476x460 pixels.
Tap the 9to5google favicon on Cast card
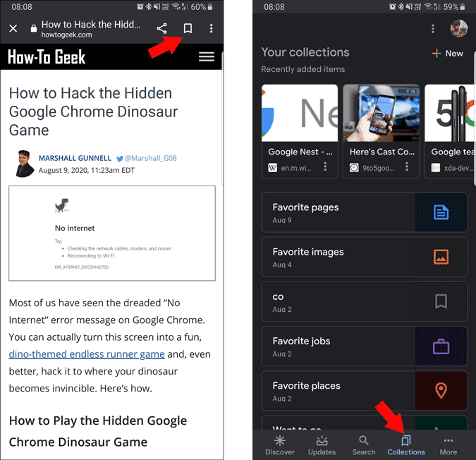pyautogui.click(x=354, y=168)
